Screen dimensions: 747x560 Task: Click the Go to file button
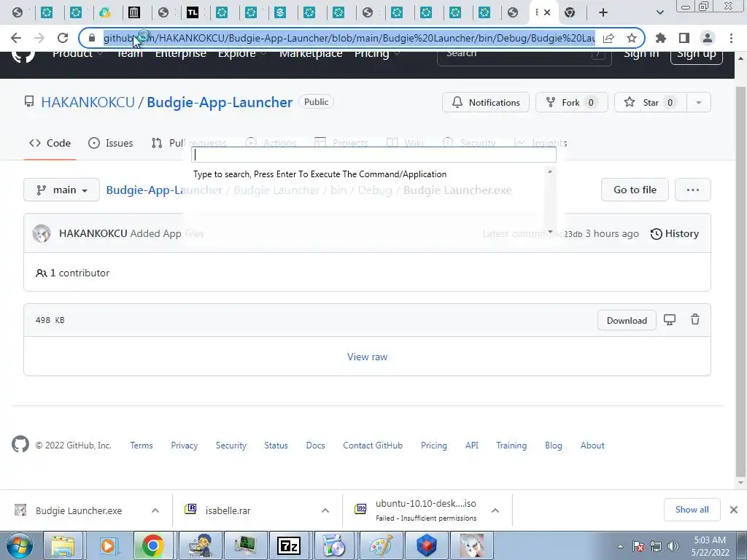coord(635,190)
